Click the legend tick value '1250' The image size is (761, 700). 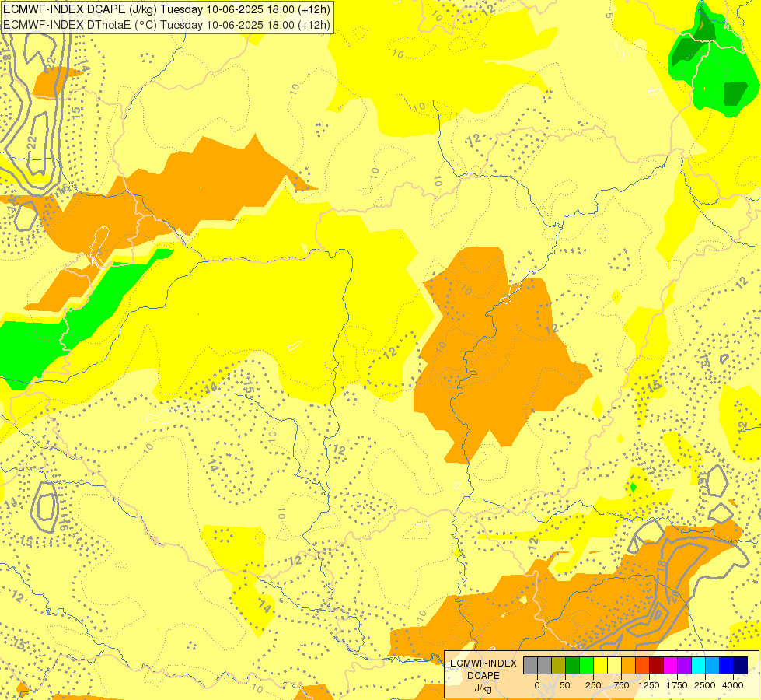pyautogui.click(x=649, y=685)
